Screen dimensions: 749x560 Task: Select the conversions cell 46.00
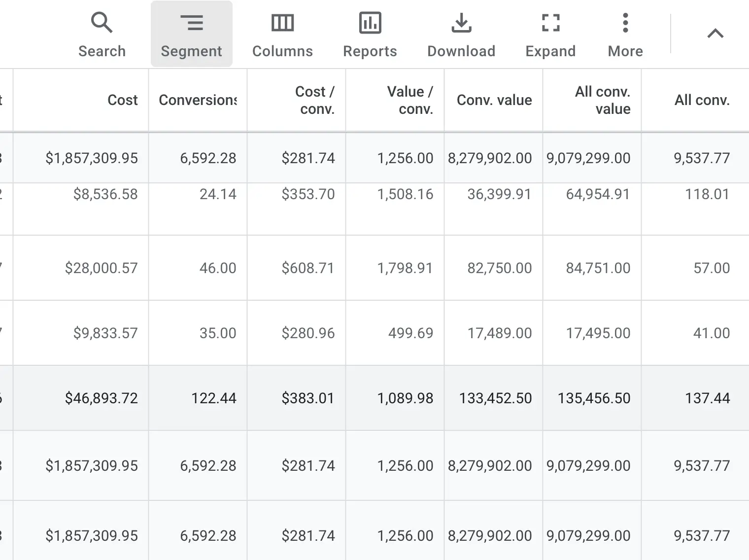click(x=218, y=268)
